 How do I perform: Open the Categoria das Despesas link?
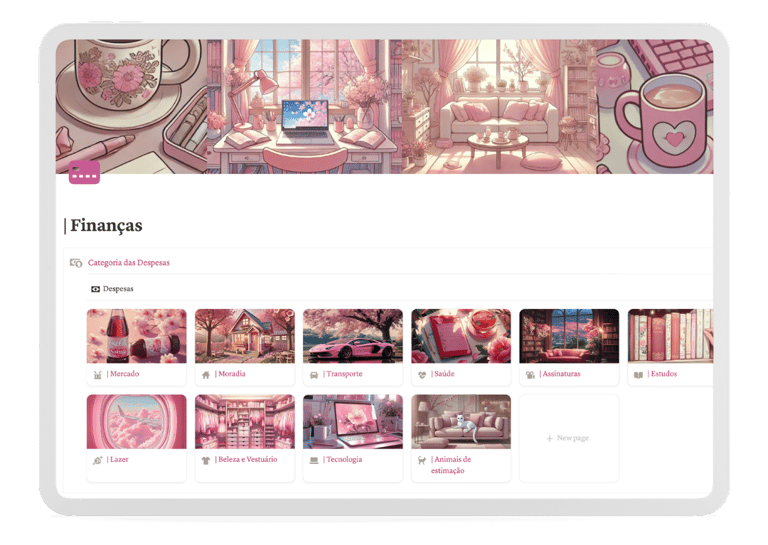coord(129,263)
